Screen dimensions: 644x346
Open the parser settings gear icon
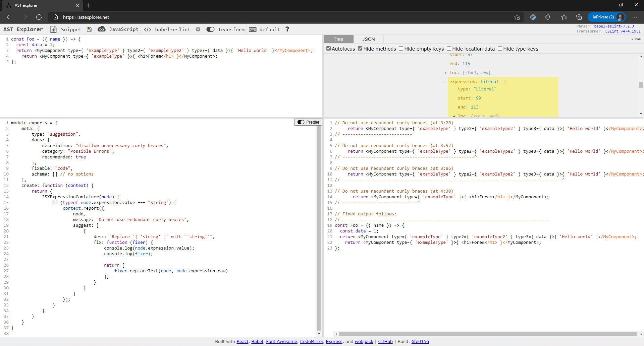point(198,29)
